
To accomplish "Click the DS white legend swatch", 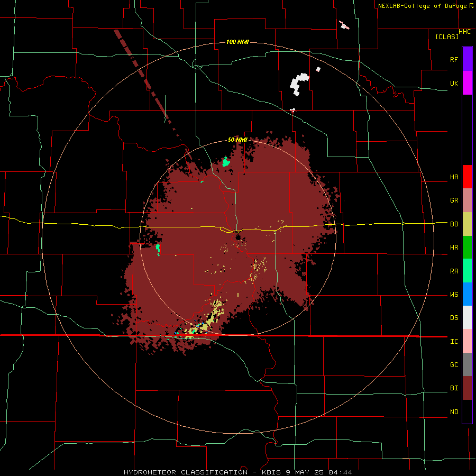I will (467, 317).
